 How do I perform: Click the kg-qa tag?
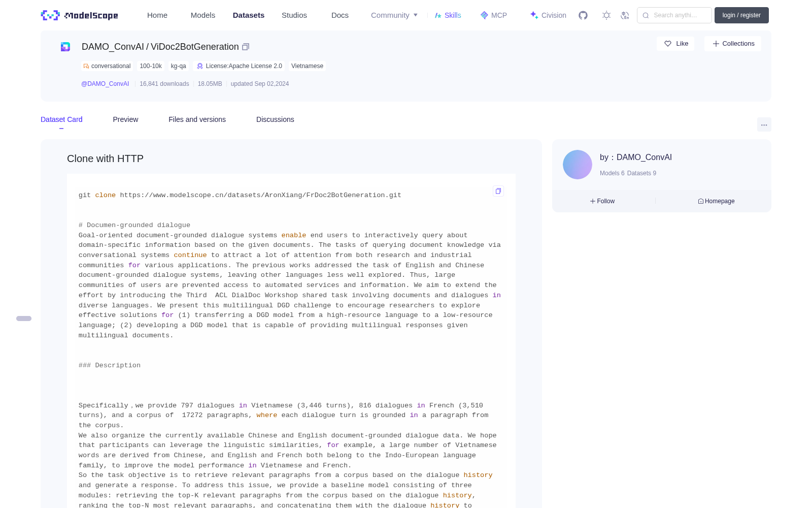pyautogui.click(x=179, y=66)
